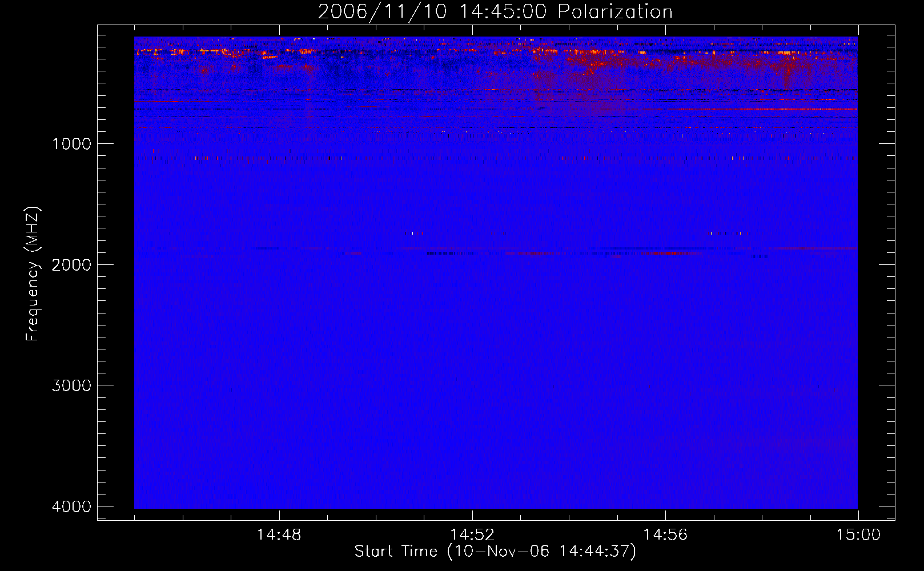Select the 2000 frequency tick label
This screenshot has width=924, height=571.
[71, 265]
